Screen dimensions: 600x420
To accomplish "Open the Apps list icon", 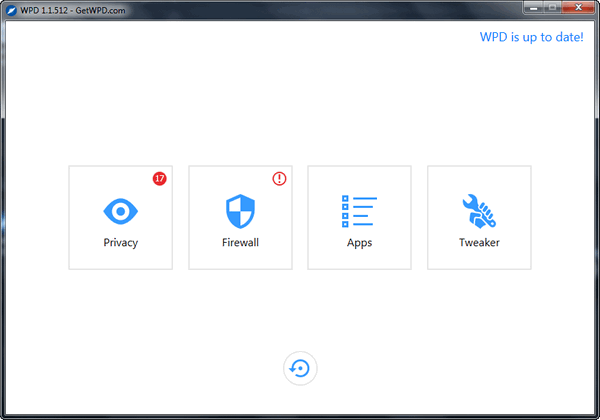I will point(359,211).
